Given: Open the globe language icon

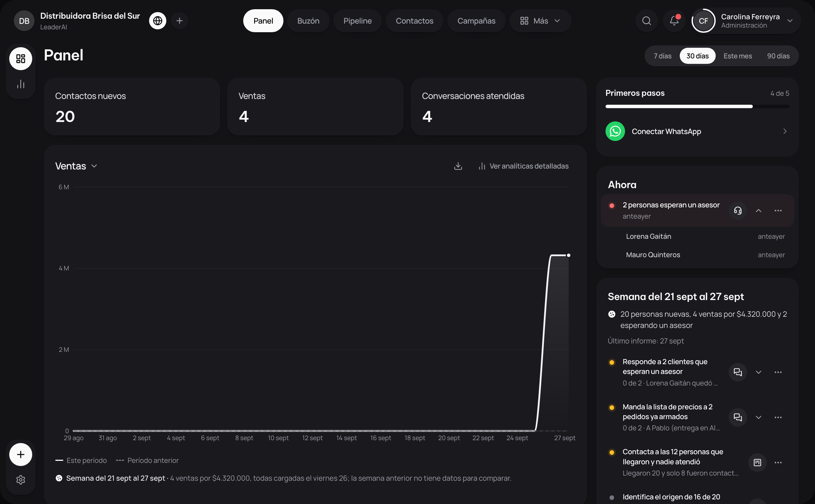Looking at the screenshot, I should click(x=157, y=21).
